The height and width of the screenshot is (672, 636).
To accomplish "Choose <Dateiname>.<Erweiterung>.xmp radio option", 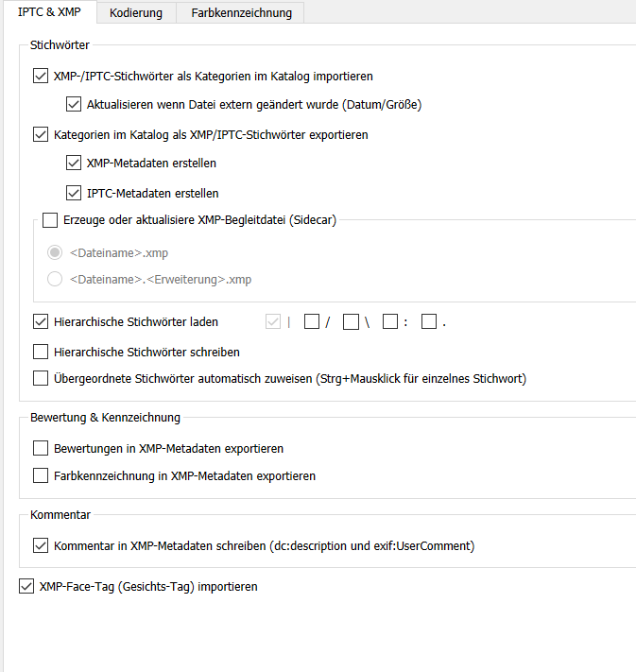I will tap(56, 279).
